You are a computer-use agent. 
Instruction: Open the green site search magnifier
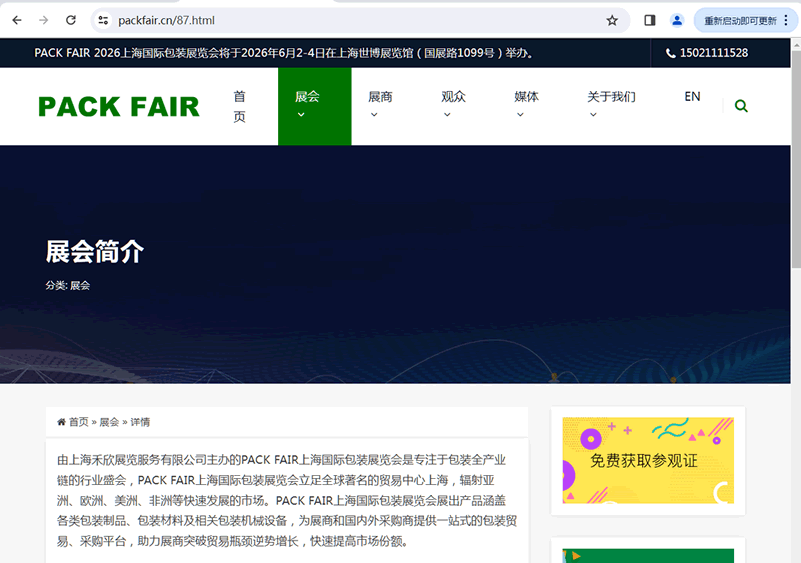741,106
